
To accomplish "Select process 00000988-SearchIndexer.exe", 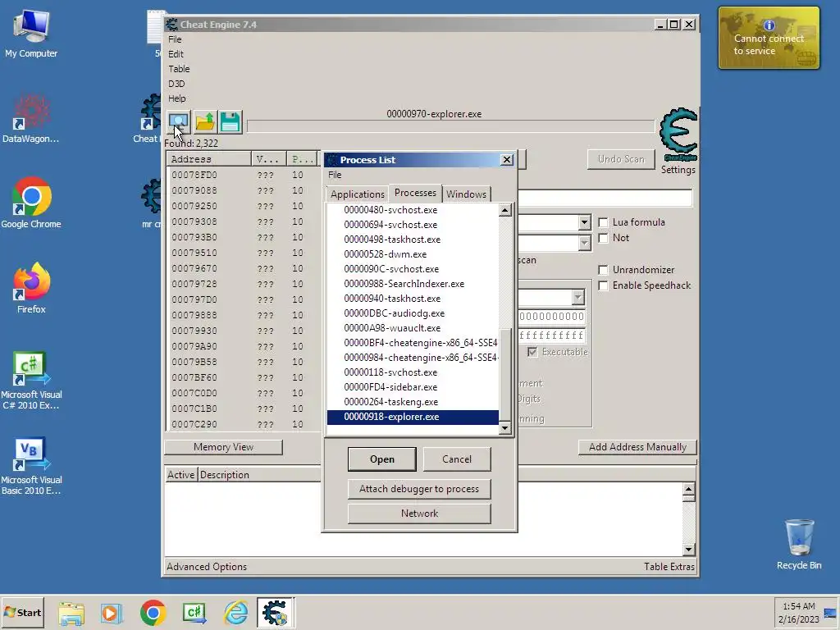I will coord(413,284).
